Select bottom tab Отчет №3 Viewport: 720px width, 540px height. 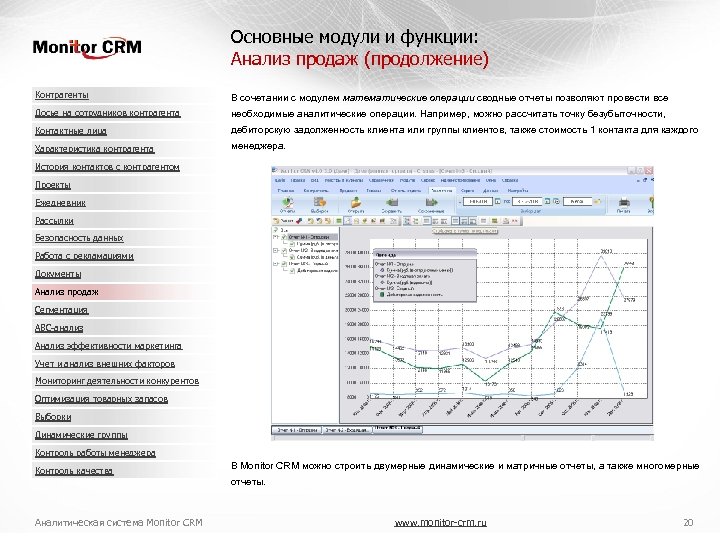398,428
